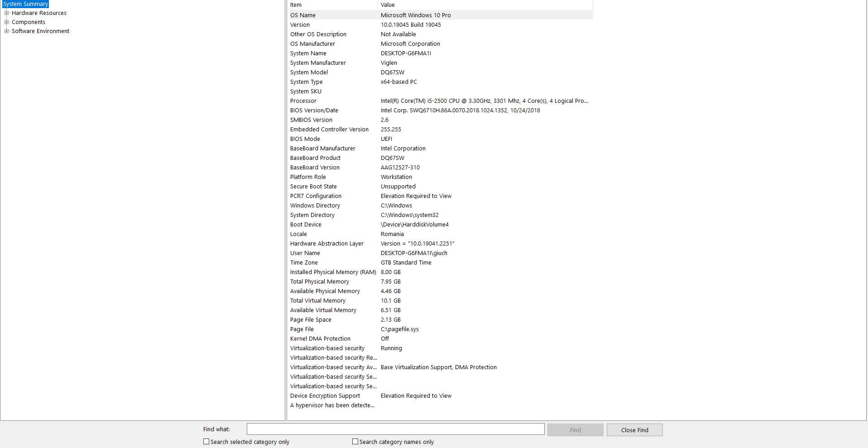Screen dimensions: 868x448
Task: Select the Boot Device row
Action: tap(441, 225)
